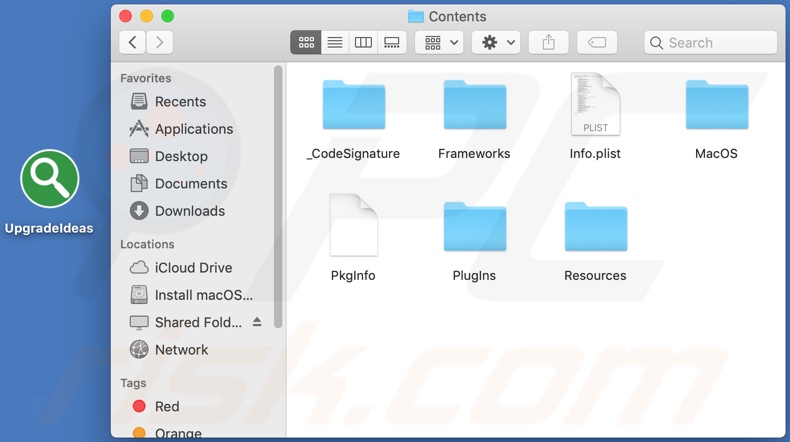This screenshot has height=442, width=790.
Task: Open the gear Action menu
Action: [x=496, y=43]
